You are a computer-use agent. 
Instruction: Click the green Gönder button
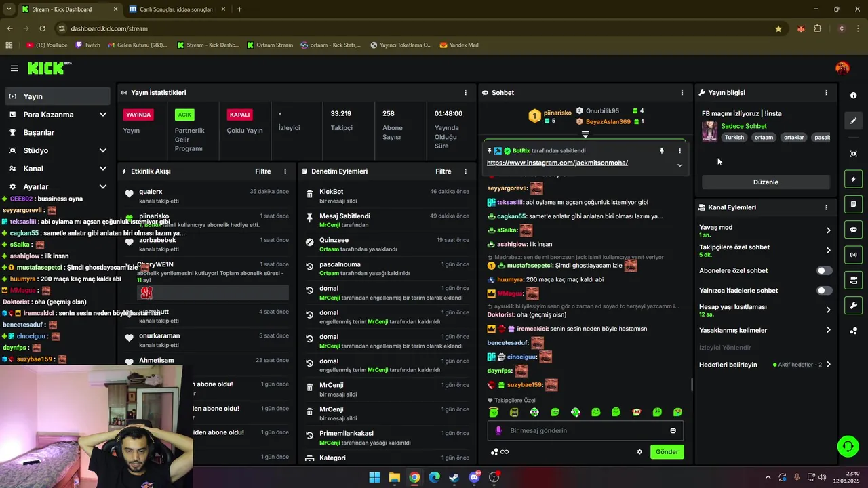[x=667, y=452]
